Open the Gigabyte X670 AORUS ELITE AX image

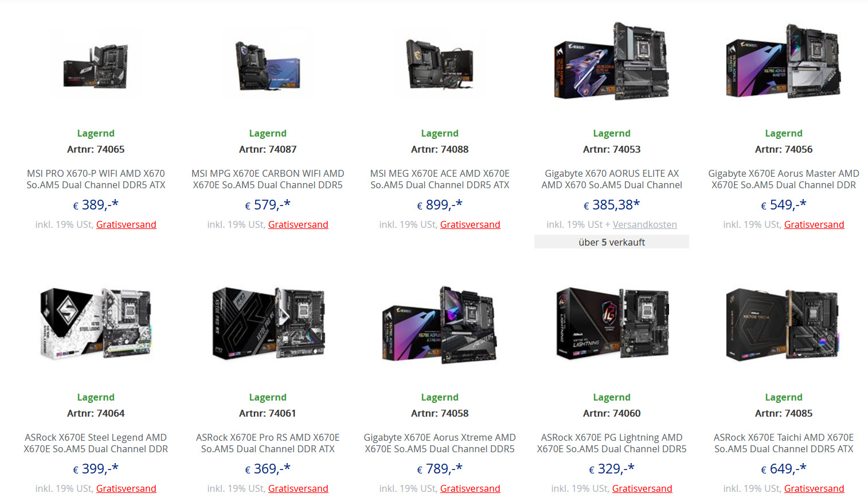(612, 61)
